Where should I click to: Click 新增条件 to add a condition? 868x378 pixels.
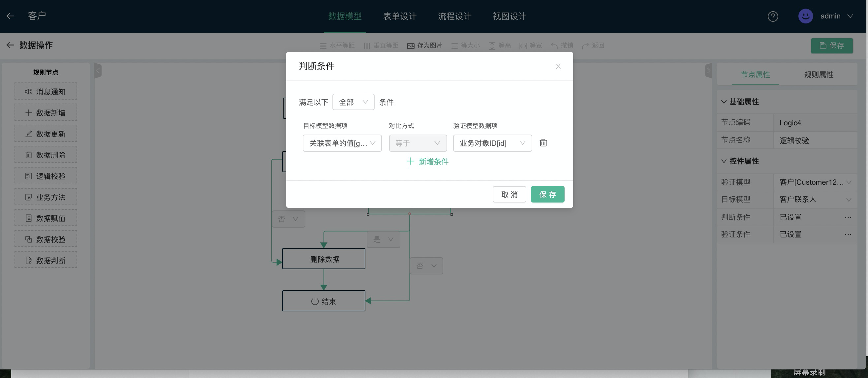point(428,161)
